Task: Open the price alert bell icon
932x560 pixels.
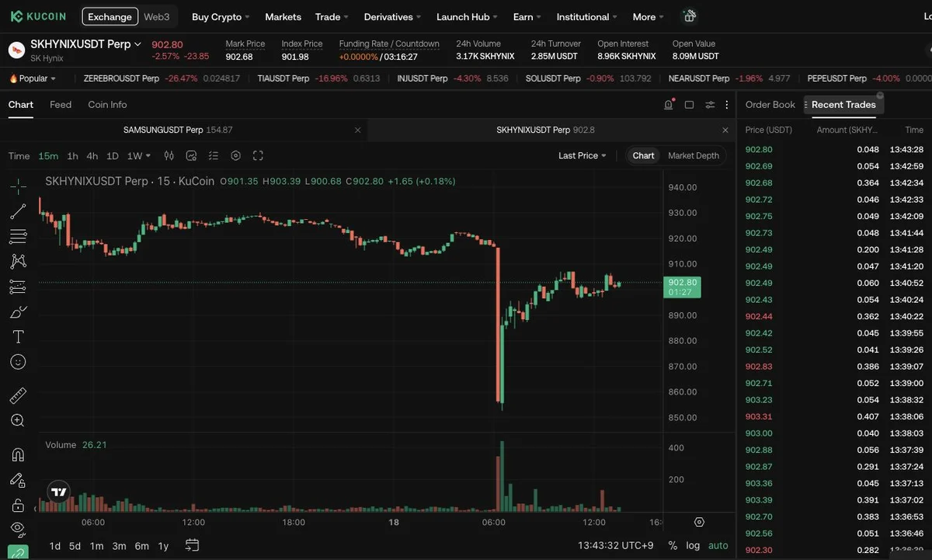Action: click(669, 105)
